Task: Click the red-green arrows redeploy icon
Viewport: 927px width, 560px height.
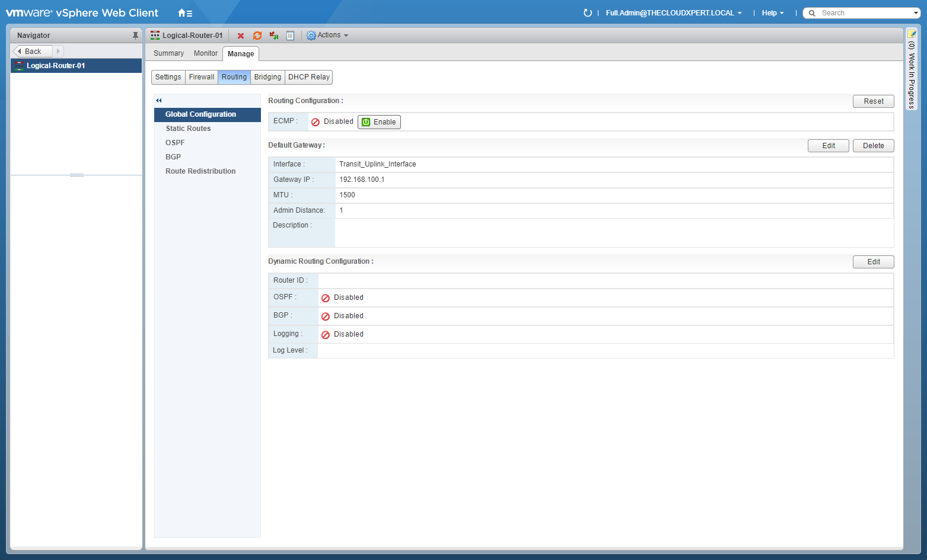Action: [274, 36]
